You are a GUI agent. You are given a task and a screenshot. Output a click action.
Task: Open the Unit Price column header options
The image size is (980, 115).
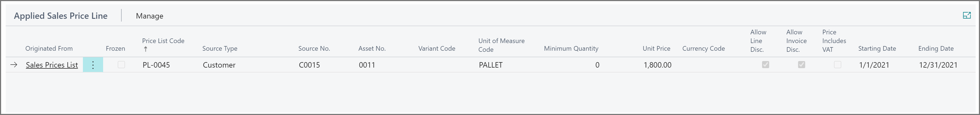coord(656,49)
